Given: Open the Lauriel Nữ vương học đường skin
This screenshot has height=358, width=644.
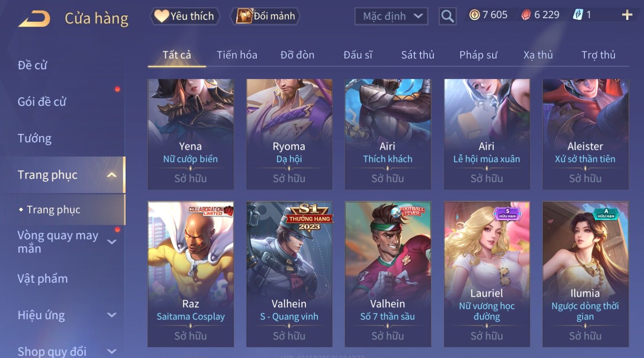Looking at the screenshot, I should coord(487,274).
